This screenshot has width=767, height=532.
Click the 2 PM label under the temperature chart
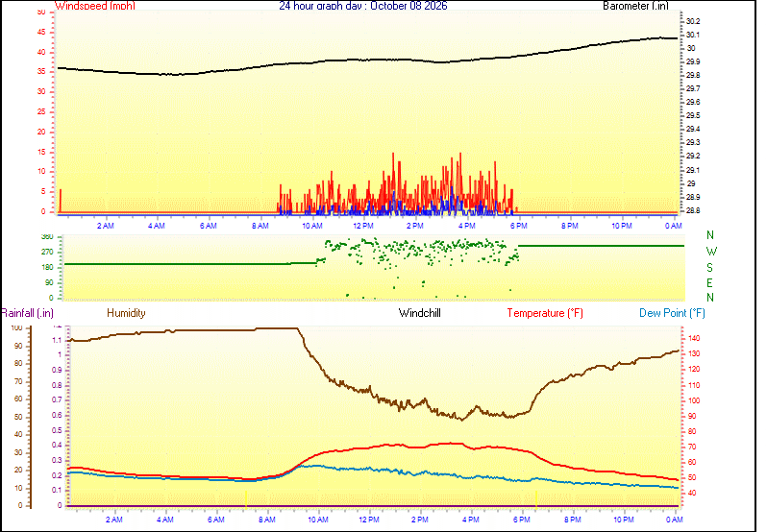(420, 520)
